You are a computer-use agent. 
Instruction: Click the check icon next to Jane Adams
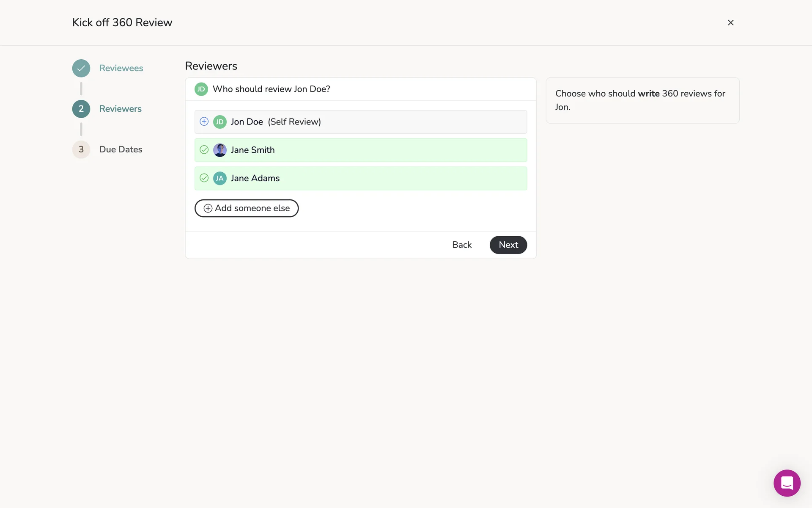coord(204,178)
